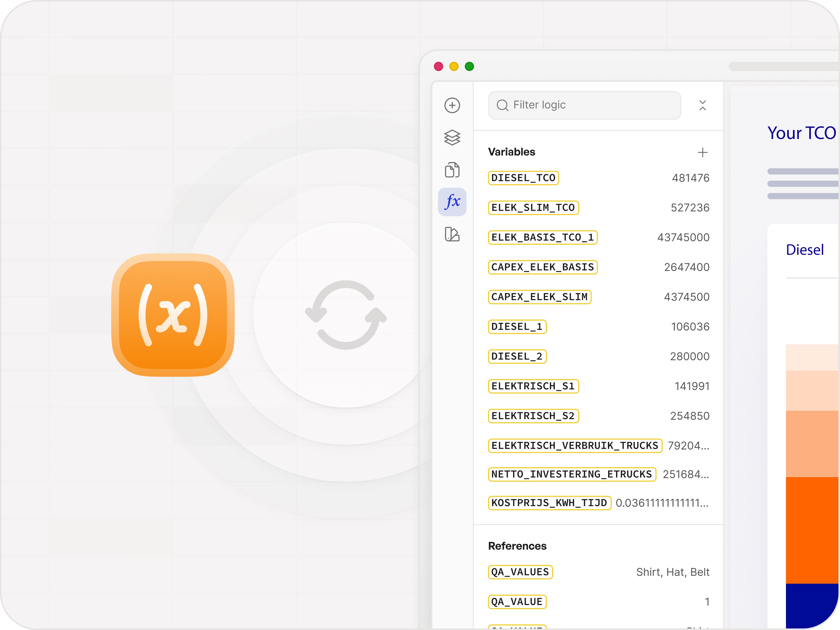Open the layers stack sidebar icon

click(452, 137)
